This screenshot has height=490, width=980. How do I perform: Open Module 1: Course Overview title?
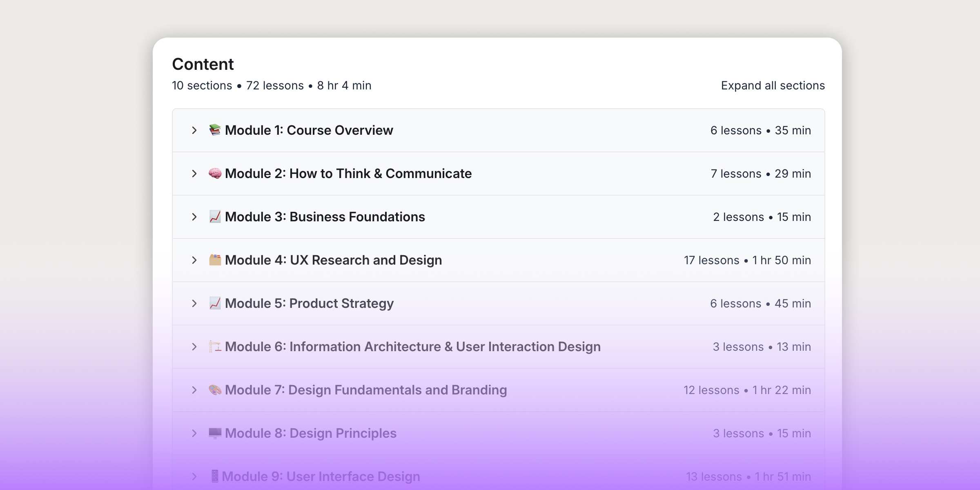pos(309,130)
